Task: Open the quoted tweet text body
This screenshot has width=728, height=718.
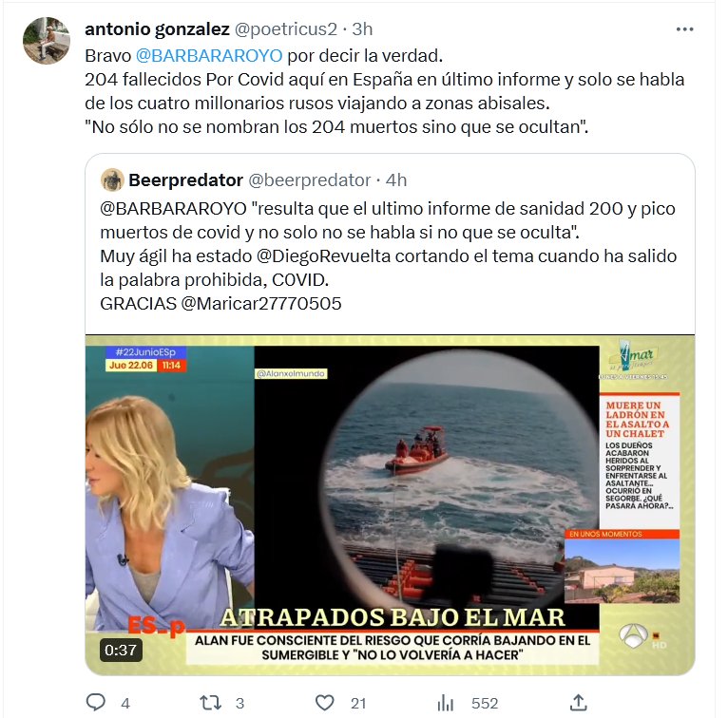Action: click(388, 256)
